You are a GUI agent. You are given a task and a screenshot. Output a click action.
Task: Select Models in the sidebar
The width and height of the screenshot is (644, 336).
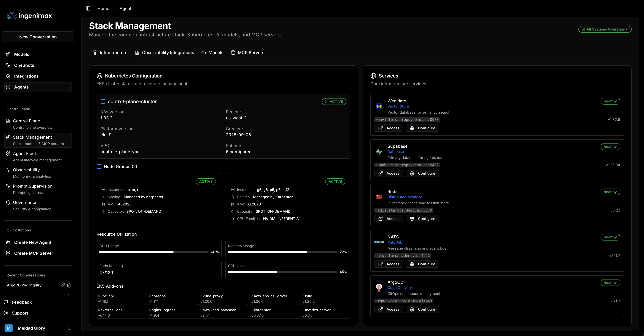pyautogui.click(x=21, y=54)
